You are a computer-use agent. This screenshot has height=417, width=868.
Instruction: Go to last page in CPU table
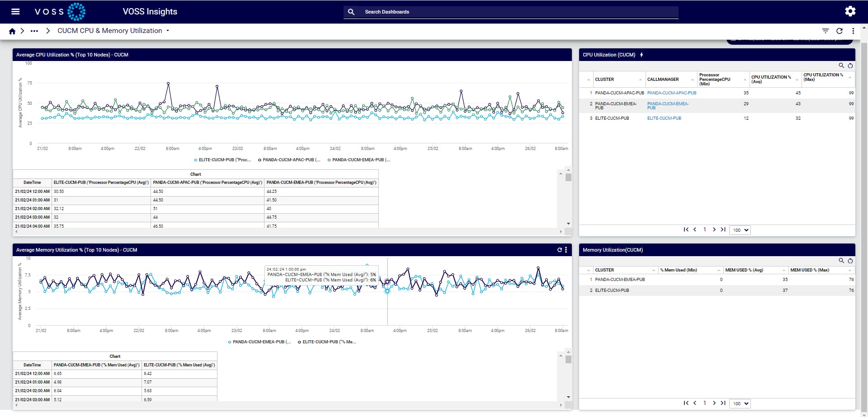(x=723, y=230)
